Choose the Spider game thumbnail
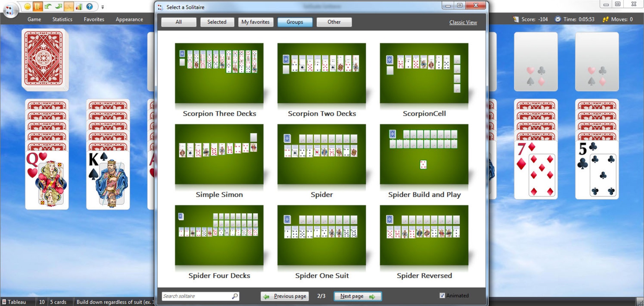 click(322, 154)
